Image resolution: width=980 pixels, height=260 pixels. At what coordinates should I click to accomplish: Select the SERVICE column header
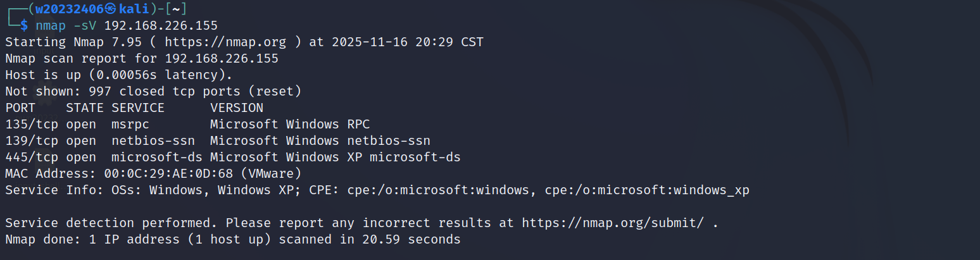(137, 108)
